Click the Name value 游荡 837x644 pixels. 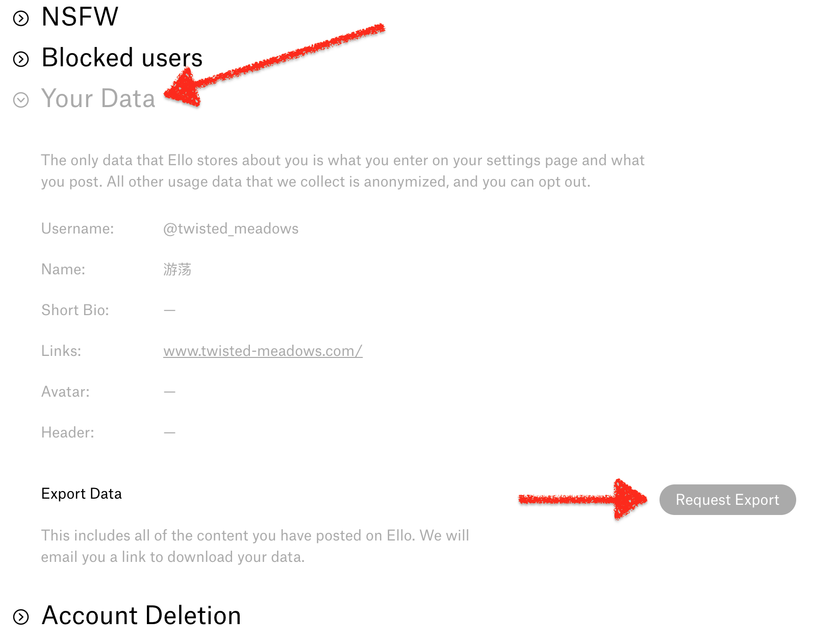tap(177, 269)
